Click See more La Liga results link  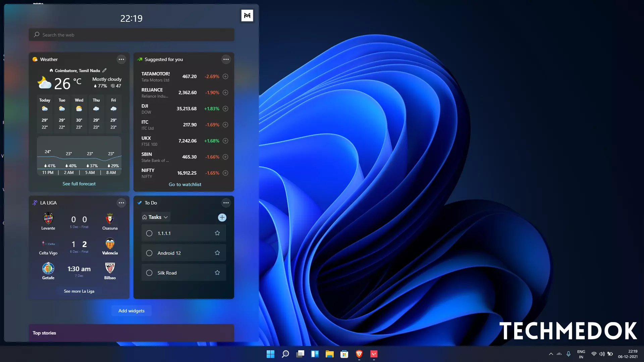click(79, 291)
